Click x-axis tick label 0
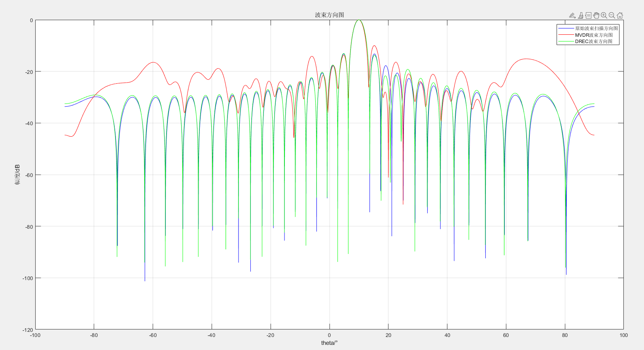 coord(330,335)
